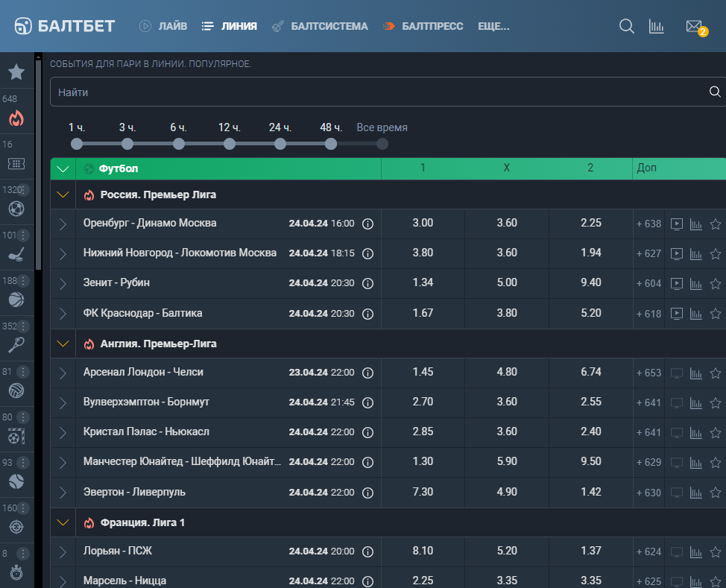Expand Эвертон - Ливерпуль row
Viewport: 726px width, 588px height.
pyautogui.click(x=63, y=493)
